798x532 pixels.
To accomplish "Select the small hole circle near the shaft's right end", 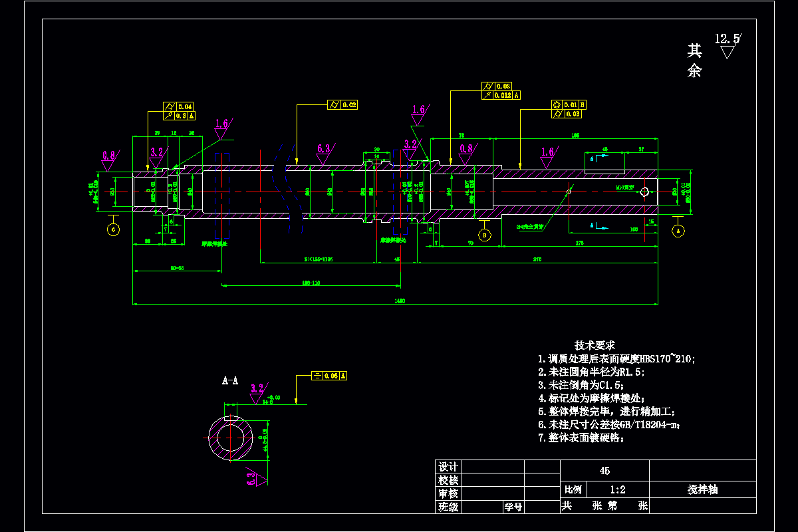I will tap(644, 192).
